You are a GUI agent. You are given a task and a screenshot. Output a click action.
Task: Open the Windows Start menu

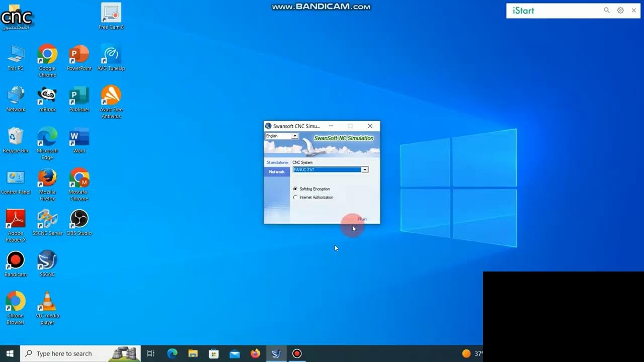(x=10, y=353)
